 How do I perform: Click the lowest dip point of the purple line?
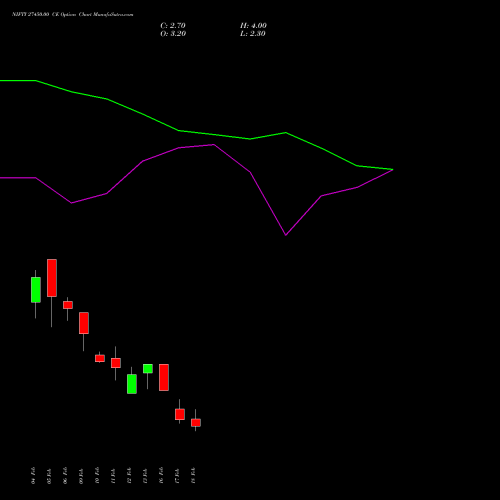286,235
